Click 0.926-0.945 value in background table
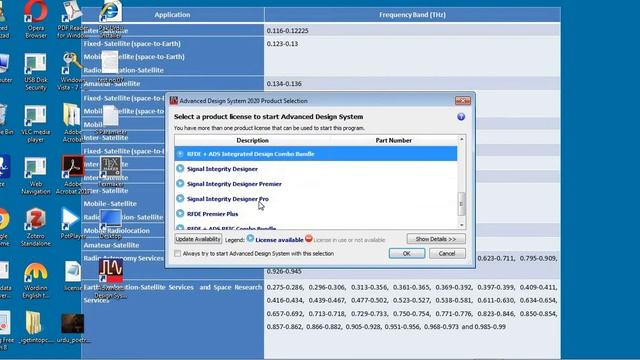This screenshot has height=360, width=640. click(284, 271)
